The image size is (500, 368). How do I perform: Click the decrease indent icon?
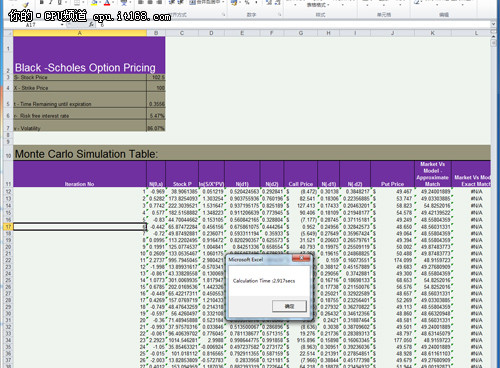pyautogui.click(x=172, y=2)
